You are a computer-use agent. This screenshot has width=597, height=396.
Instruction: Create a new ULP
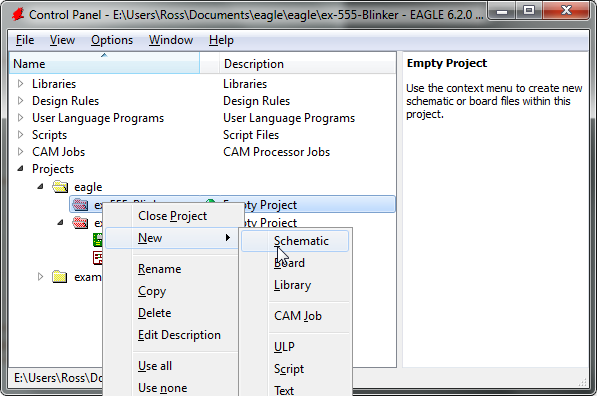click(295, 347)
